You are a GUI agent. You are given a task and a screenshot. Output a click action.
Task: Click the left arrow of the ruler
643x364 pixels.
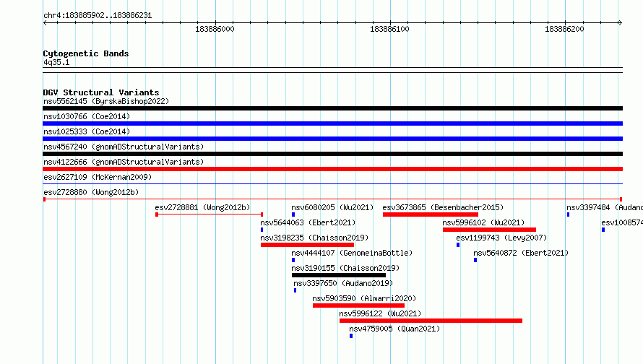(45, 22)
